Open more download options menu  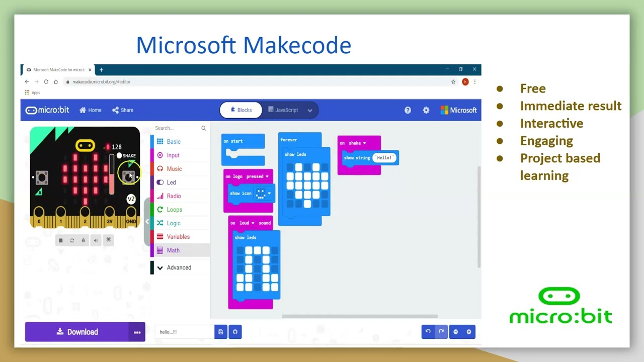(x=137, y=332)
